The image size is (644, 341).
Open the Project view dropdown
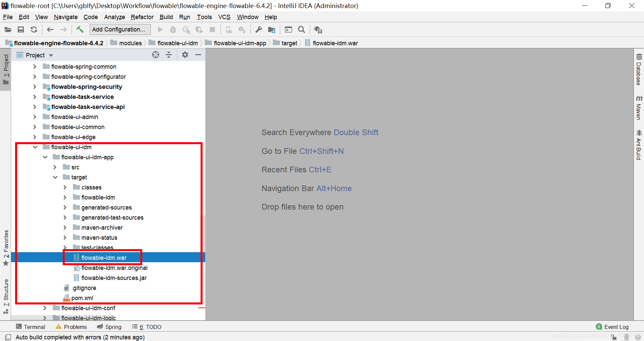pyautogui.click(x=51, y=55)
